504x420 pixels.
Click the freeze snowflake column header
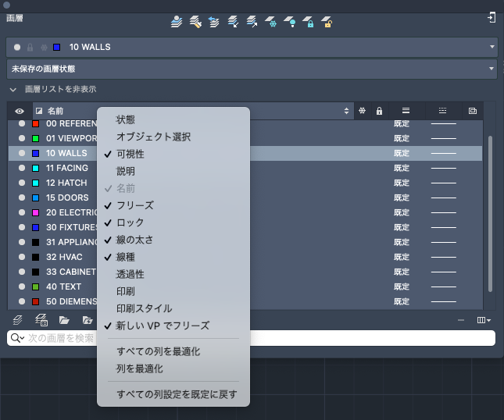[363, 111]
